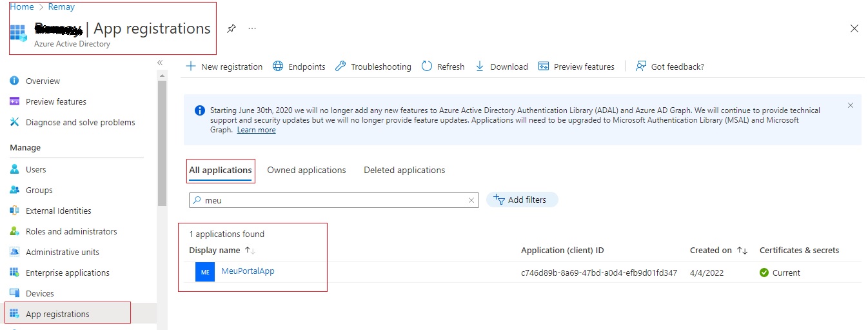
Task: Dismiss the ADAL notification banner
Action: click(x=851, y=105)
